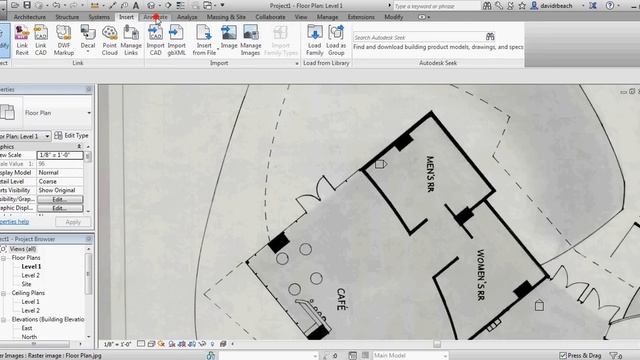640x360 pixels.
Task: Open the Architecture ribbon tab
Action: (29, 17)
